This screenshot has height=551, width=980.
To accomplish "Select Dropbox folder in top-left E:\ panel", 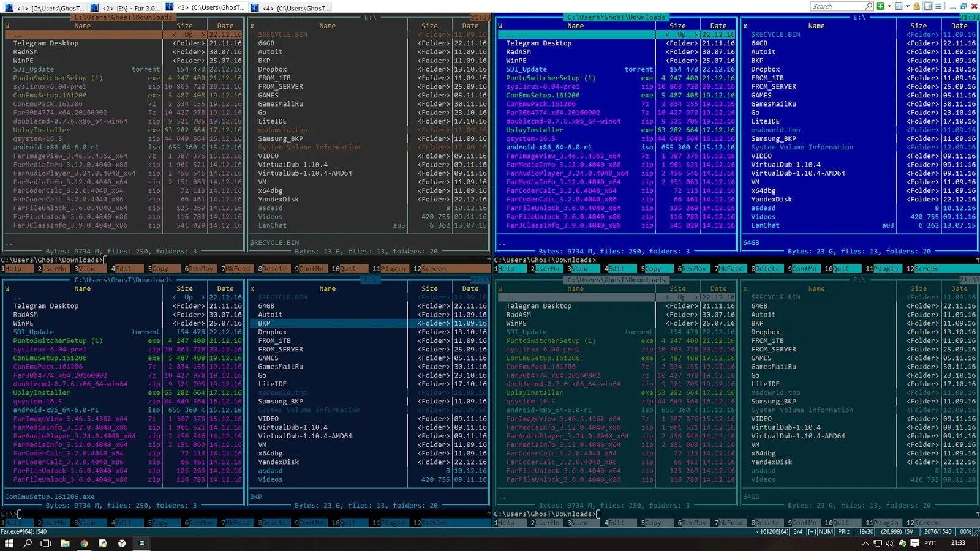I will (x=273, y=69).
